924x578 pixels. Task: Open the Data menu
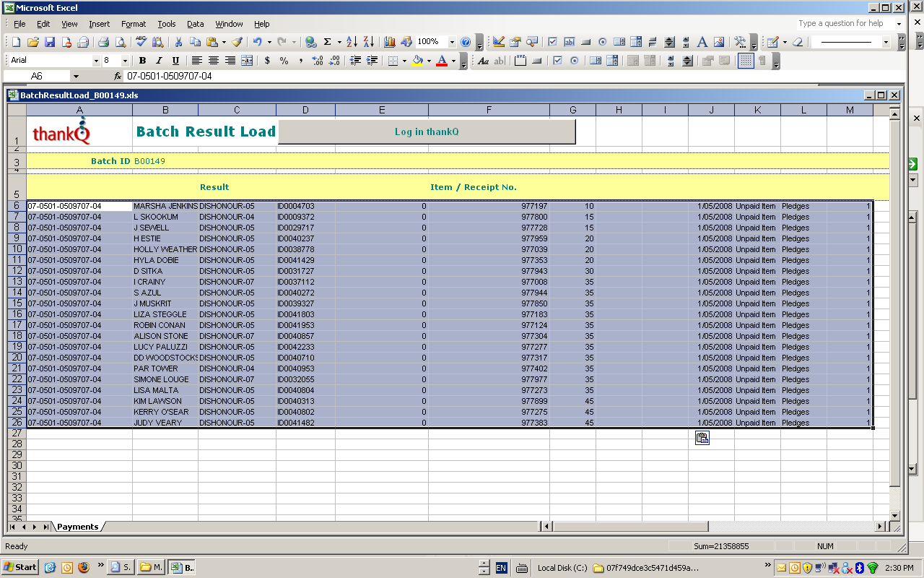click(x=195, y=24)
